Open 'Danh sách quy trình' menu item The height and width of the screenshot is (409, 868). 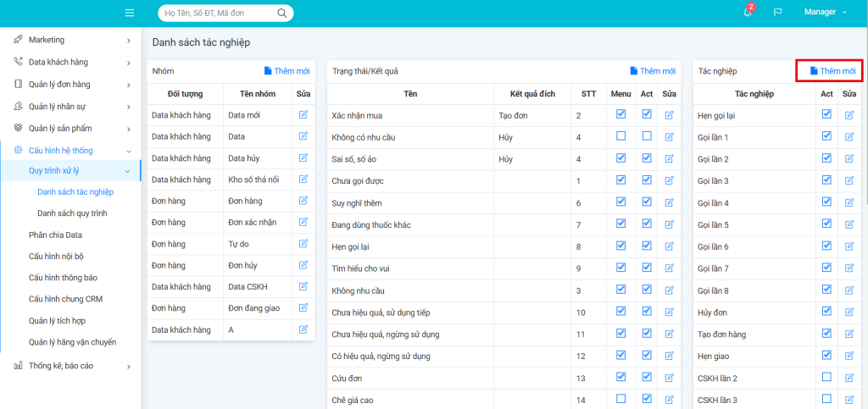72,213
